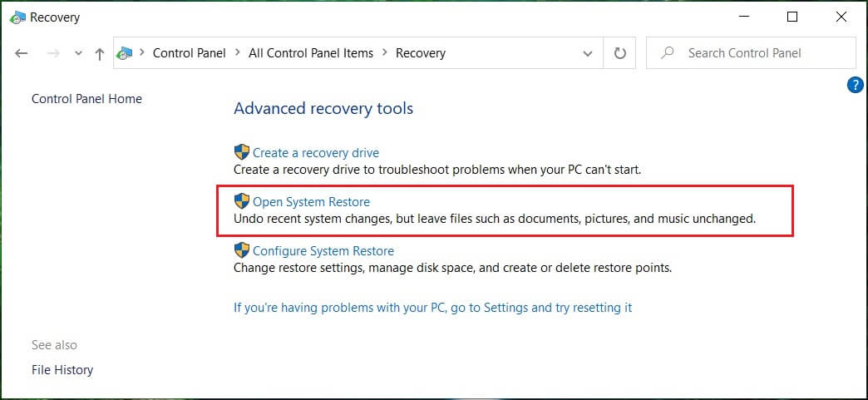The image size is (868, 400).
Task: Go to Control Panel Home
Action: coord(86,99)
